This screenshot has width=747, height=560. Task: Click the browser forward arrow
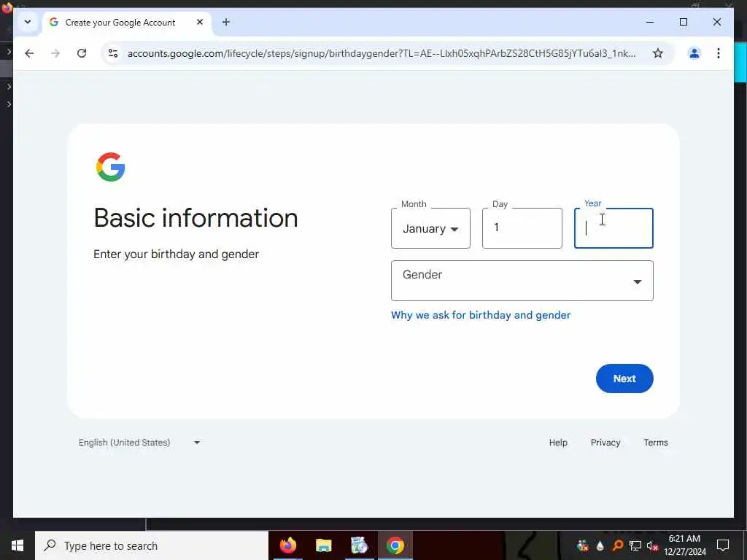(55, 53)
